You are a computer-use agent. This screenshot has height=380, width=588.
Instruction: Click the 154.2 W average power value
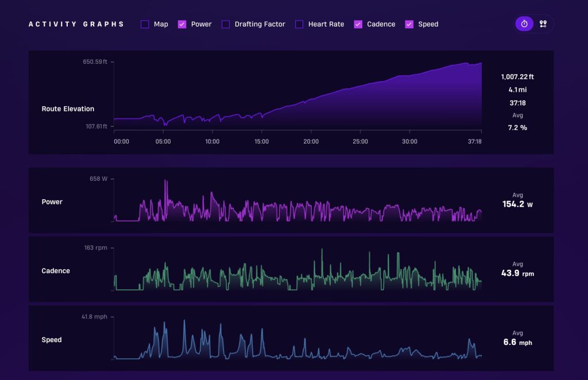tap(517, 204)
